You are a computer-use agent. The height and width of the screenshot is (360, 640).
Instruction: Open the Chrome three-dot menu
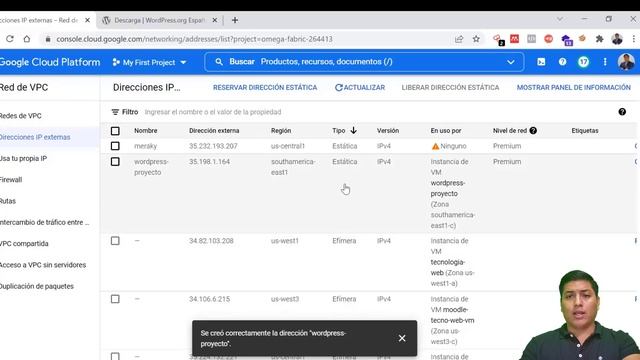pyautogui.click(x=633, y=39)
